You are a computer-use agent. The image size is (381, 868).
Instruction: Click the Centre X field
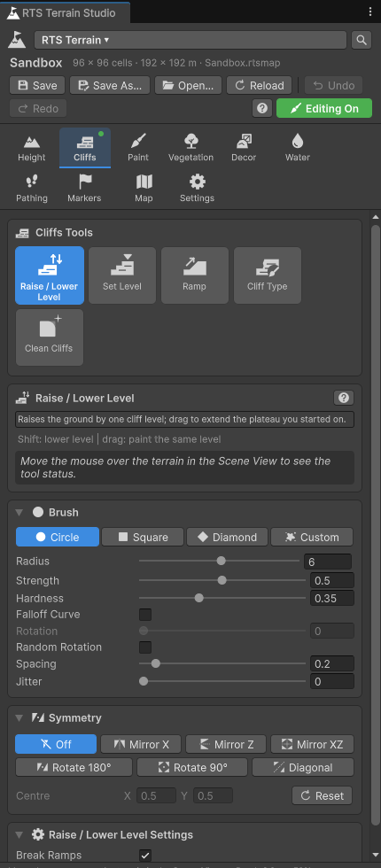156,795
